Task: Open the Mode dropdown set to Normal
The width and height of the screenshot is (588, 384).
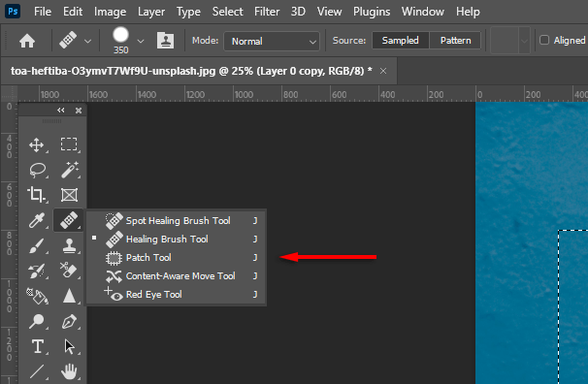Action: 272,41
